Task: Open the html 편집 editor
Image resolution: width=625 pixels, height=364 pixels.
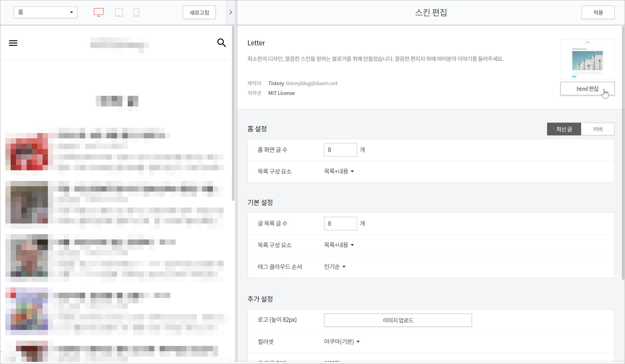Action: click(x=587, y=89)
